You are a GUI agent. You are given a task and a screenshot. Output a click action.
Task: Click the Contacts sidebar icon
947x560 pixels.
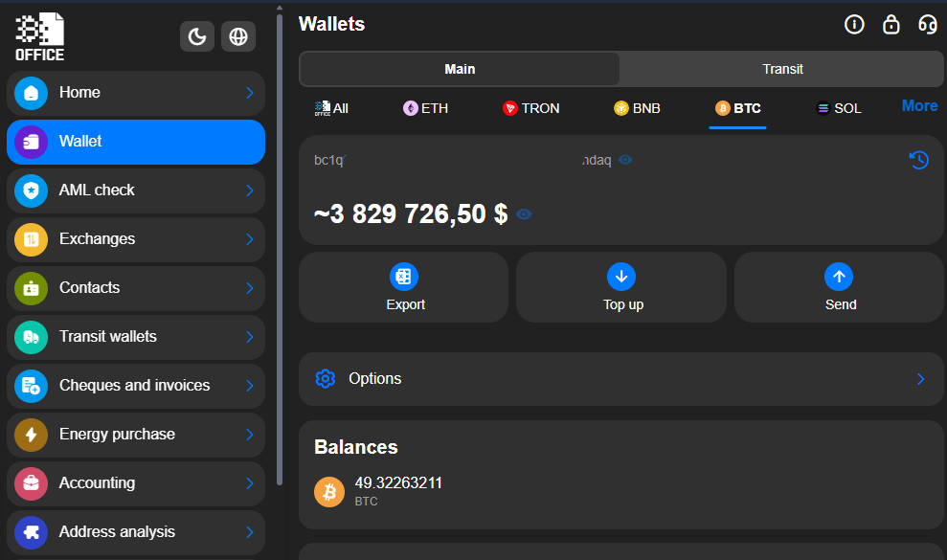point(31,289)
